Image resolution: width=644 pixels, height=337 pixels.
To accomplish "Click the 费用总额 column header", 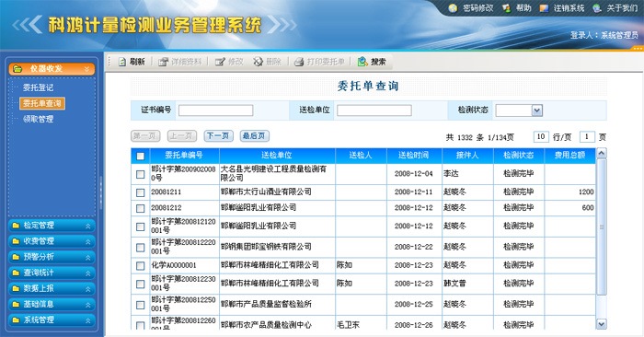I will click(569, 156).
